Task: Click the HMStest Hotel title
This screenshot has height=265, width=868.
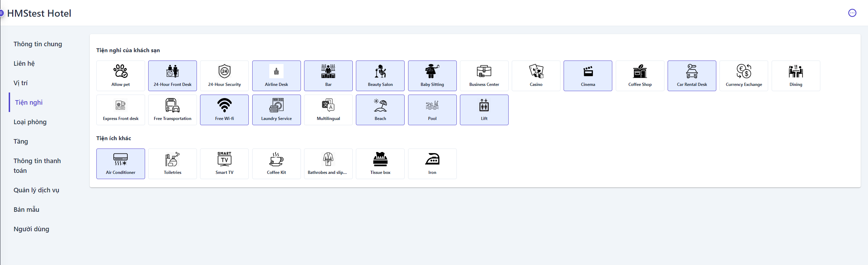Action: 39,13
